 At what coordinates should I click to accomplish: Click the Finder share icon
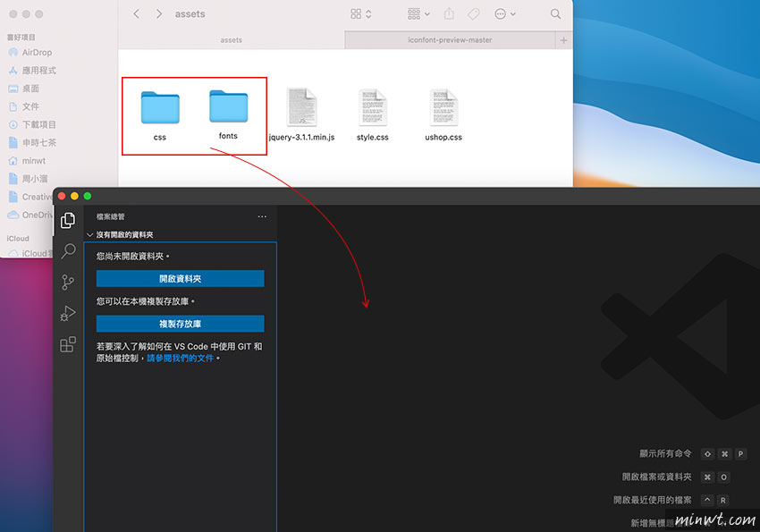[x=450, y=14]
